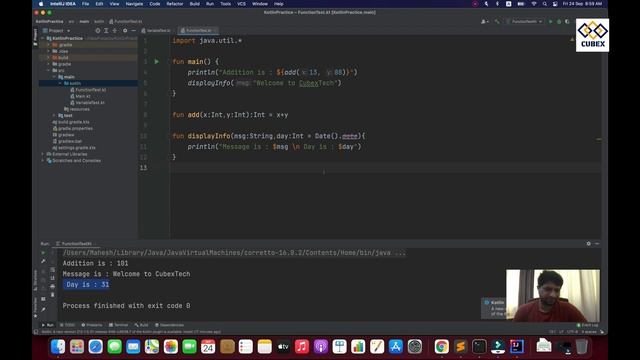Open the File menu
Screen dimensions: 640x360
point(85,4)
